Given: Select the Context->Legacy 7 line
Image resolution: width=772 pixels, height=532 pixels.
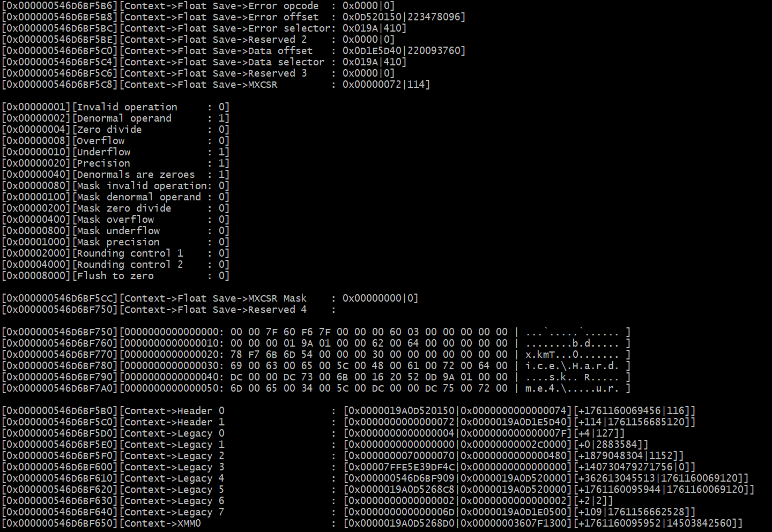Looking at the screenshot, I should [x=348, y=512].
